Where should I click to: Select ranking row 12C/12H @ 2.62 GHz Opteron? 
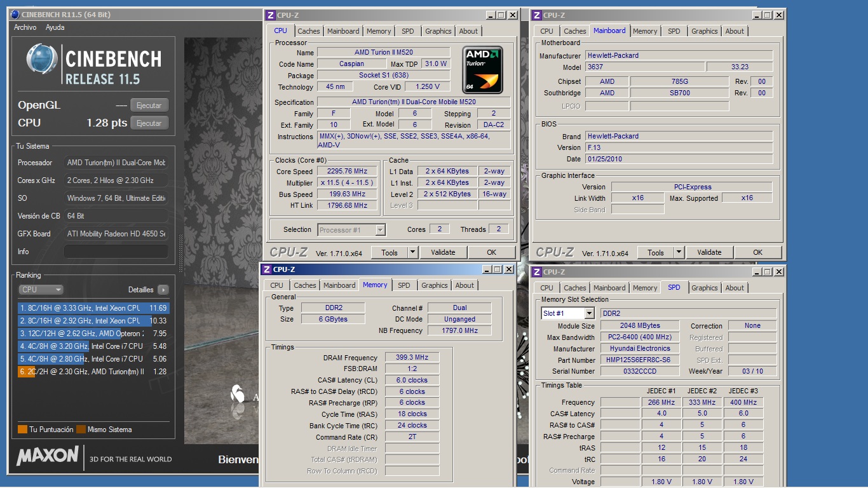click(93, 334)
